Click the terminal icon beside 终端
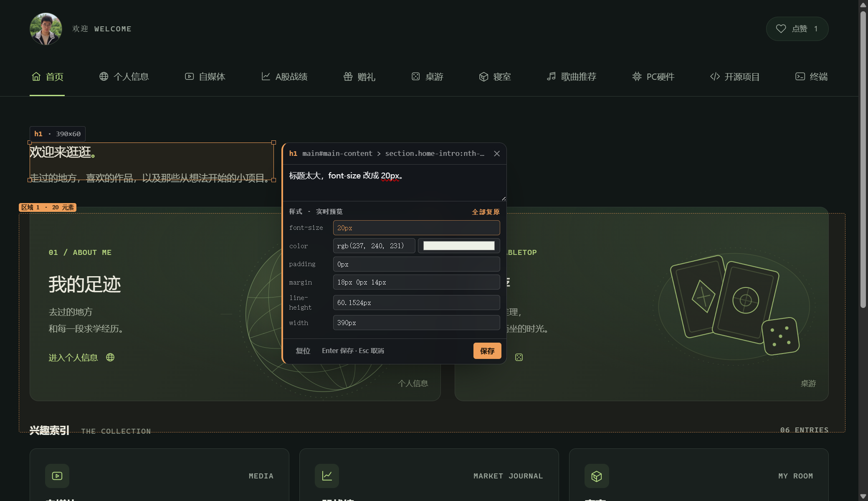This screenshot has width=868, height=501. (x=800, y=76)
